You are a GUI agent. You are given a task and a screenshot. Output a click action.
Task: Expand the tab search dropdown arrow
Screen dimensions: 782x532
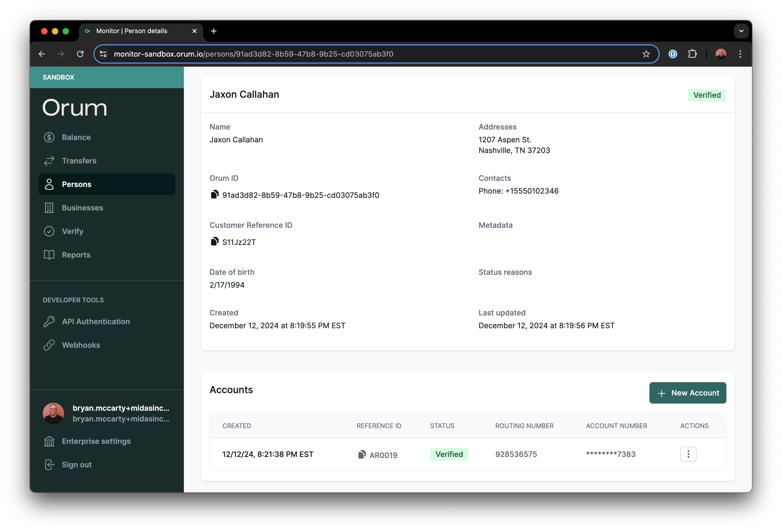coord(741,31)
